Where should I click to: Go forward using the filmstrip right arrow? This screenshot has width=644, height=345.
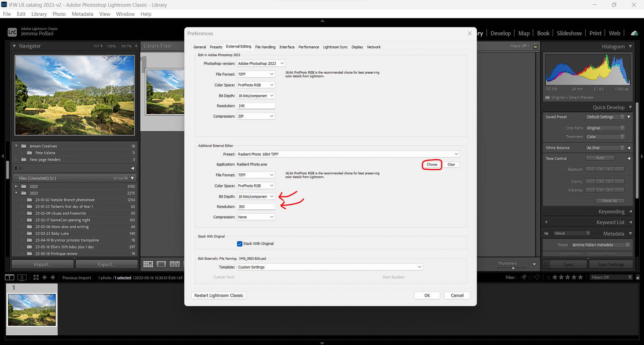(53, 277)
